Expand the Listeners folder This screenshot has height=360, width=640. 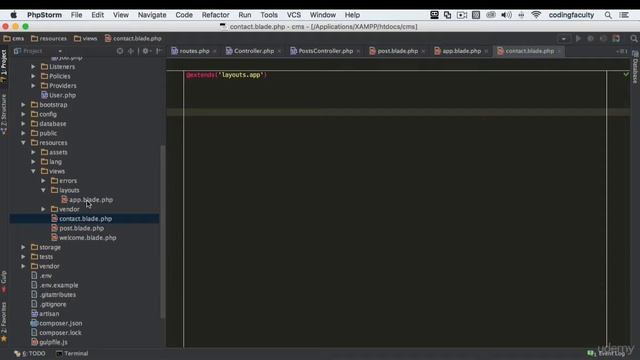click(x=33, y=67)
